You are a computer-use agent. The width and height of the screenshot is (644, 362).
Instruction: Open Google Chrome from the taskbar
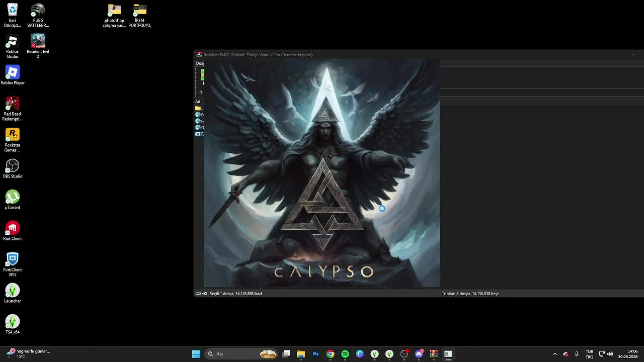(x=330, y=354)
